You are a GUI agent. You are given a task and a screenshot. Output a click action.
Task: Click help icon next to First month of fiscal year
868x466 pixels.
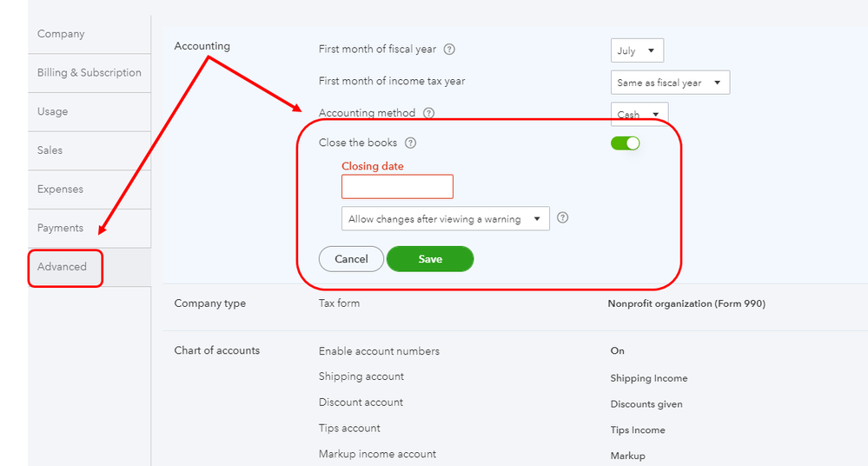tap(449, 50)
